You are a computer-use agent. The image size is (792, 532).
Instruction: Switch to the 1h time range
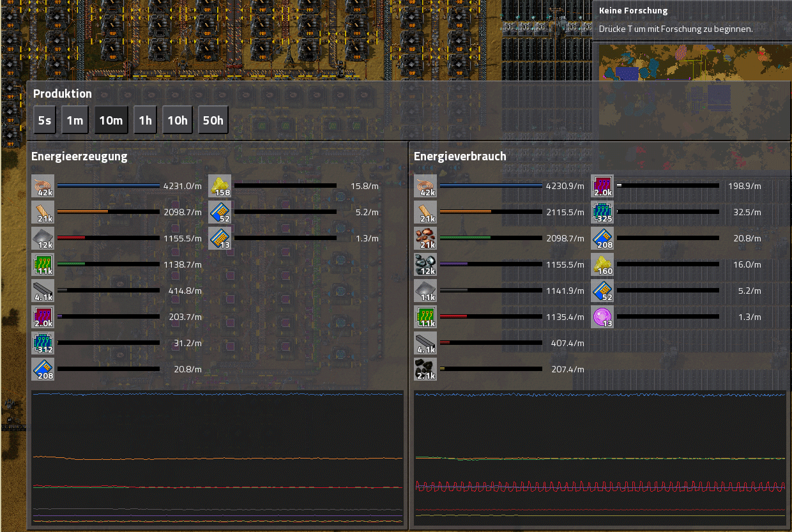pos(145,120)
